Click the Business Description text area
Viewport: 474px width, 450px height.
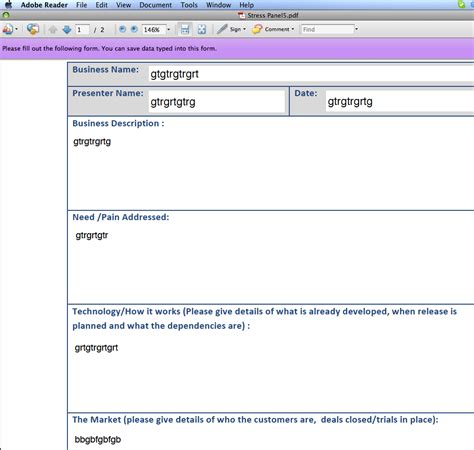271,169
